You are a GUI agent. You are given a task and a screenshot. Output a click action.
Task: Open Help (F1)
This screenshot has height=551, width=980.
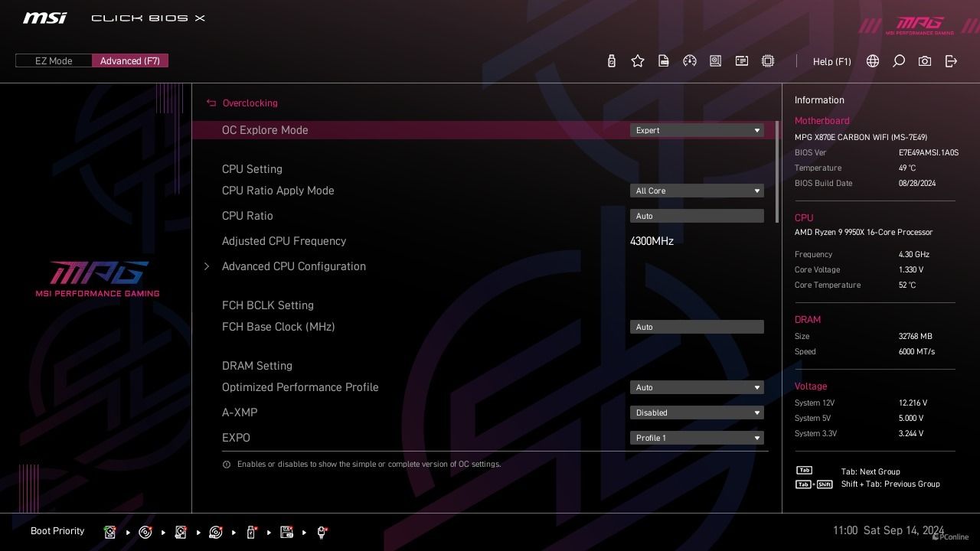[831, 61]
